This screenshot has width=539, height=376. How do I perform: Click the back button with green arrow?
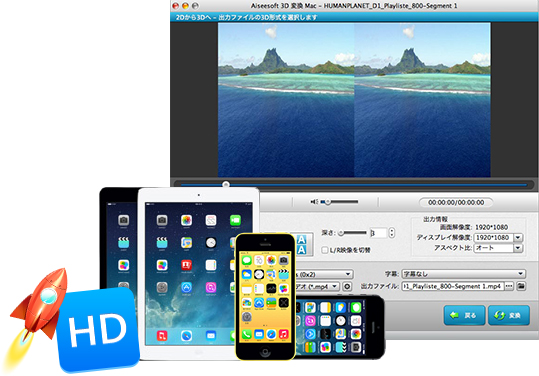click(464, 315)
